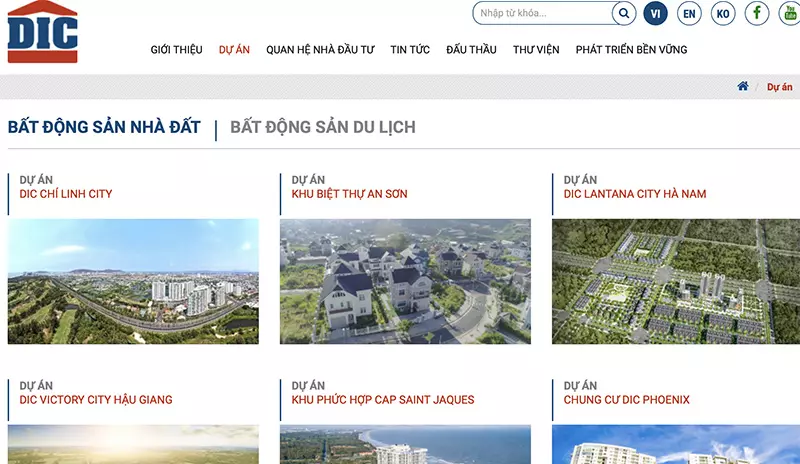Switch language to Vietnamese (VI)
The image size is (800, 464).
pos(656,13)
